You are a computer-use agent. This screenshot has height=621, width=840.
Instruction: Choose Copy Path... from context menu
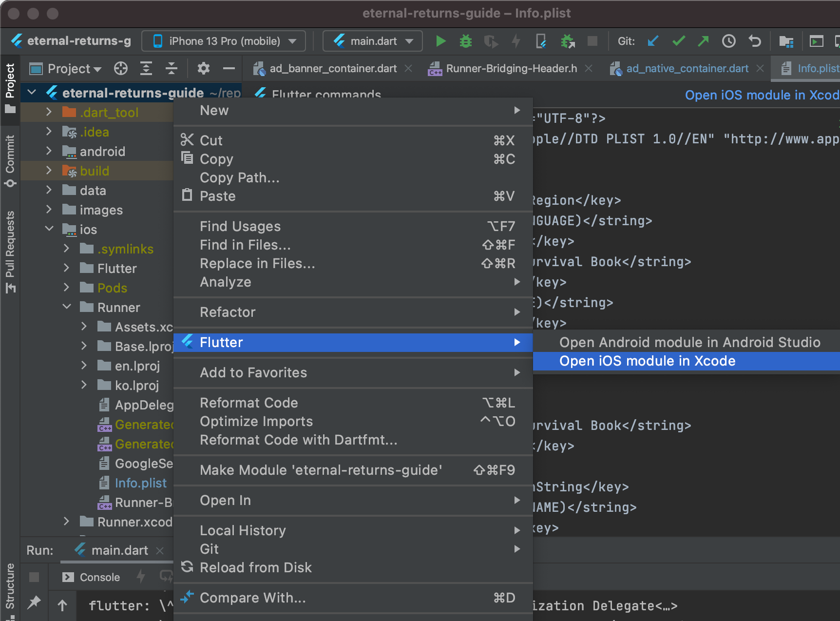pos(353,178)
